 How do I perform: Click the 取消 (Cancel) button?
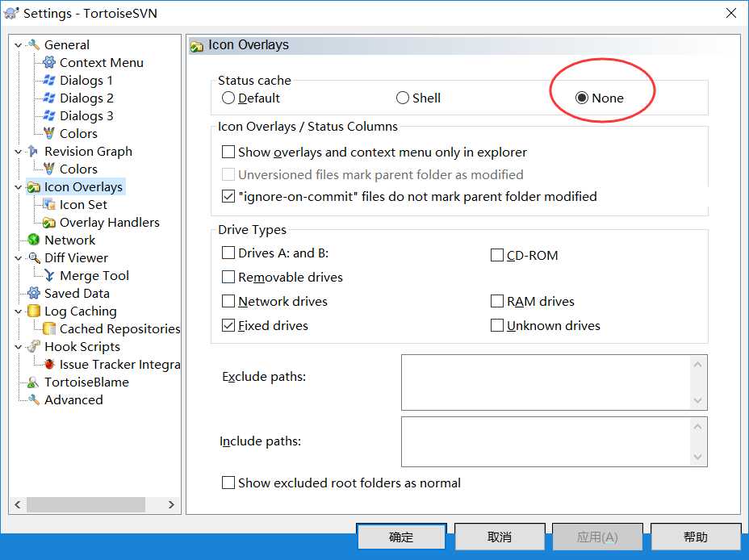click(500, 537)
